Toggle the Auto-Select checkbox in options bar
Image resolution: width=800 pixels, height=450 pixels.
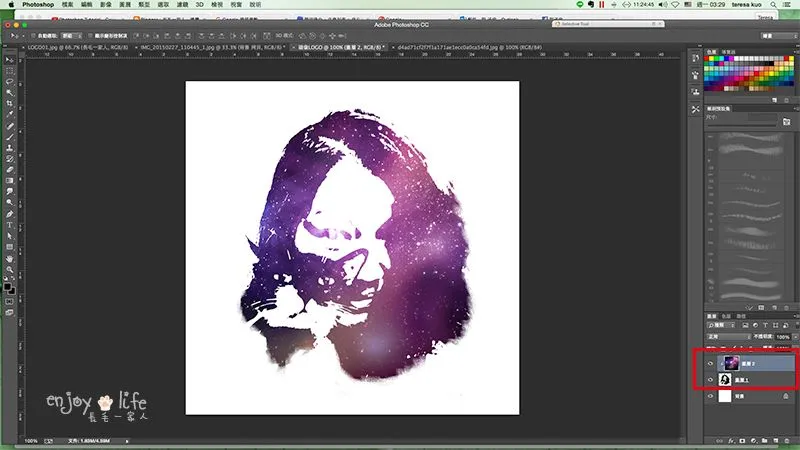[33, 36]
